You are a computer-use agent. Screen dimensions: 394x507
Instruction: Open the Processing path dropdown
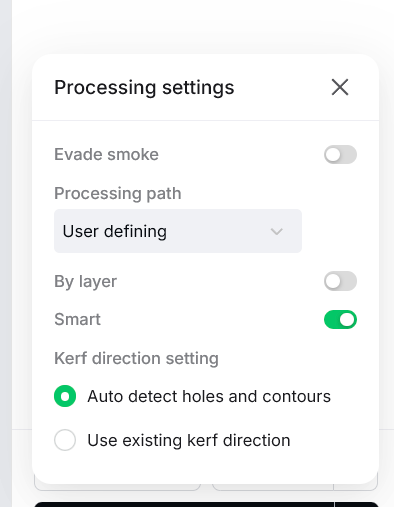click(x=178, y=231)
